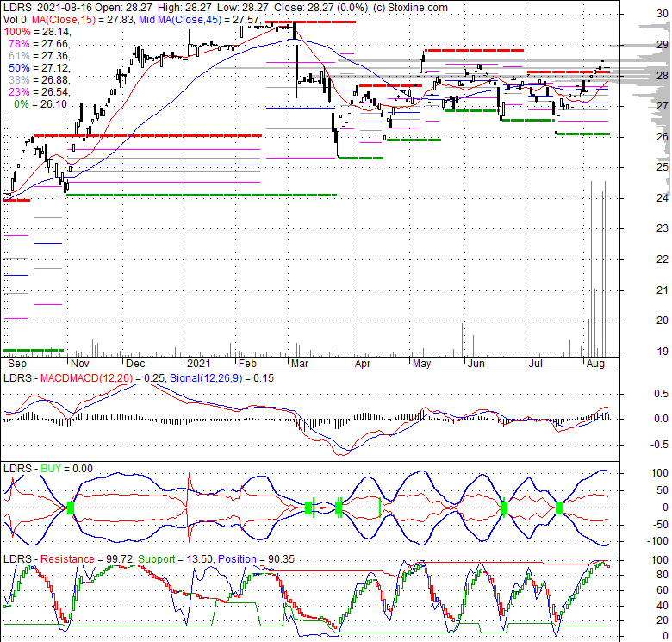Viewport: 672px width, 642px height.
Task: Click the LDRS - BUY = 0.00 label
Action: (48, 469)
